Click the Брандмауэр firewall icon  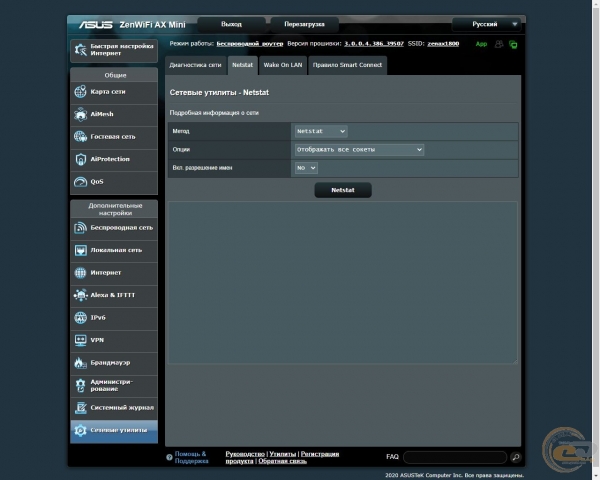click(80, 363)
